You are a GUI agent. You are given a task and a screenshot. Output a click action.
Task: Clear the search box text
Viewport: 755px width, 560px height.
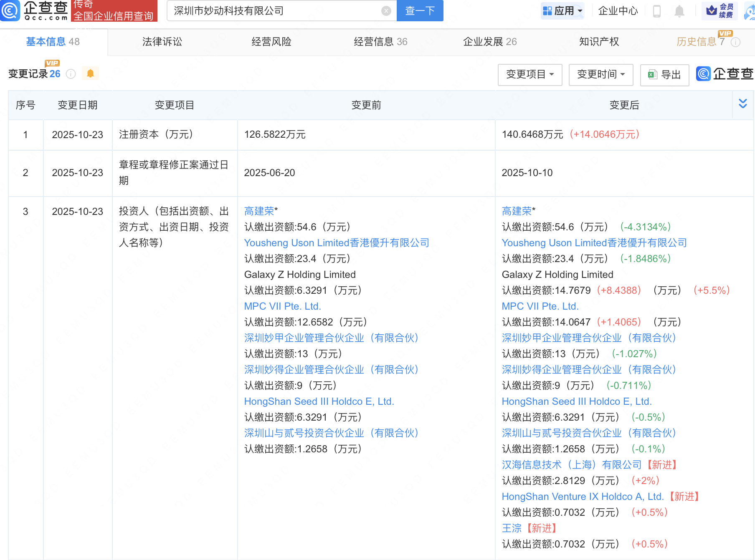click(386, 11)
